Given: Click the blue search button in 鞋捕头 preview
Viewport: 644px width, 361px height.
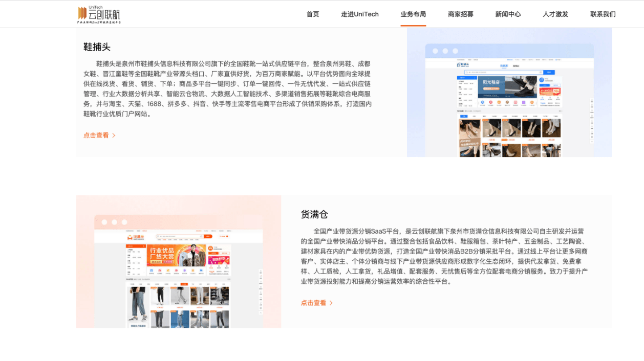Looking at the screenshot, I should coord(548,72).
